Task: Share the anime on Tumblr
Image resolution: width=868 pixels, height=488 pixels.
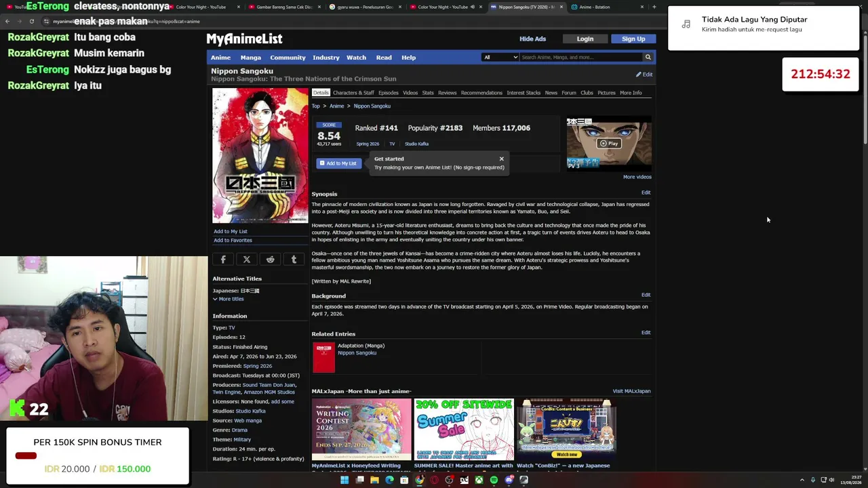Action: point(294,260)
